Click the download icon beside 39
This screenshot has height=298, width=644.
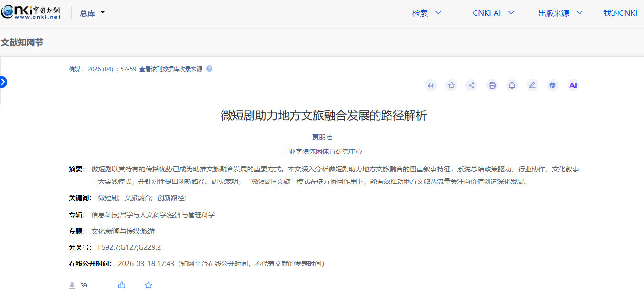coord(72,285)
